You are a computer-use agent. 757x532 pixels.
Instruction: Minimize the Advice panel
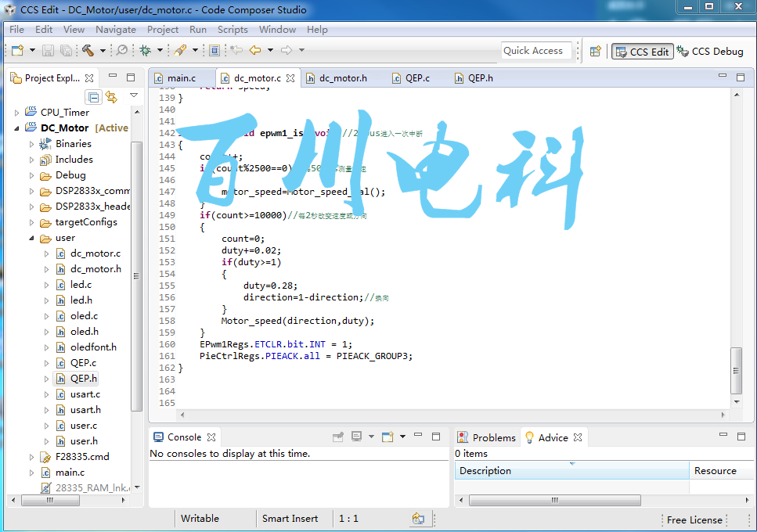click(723, 435)
